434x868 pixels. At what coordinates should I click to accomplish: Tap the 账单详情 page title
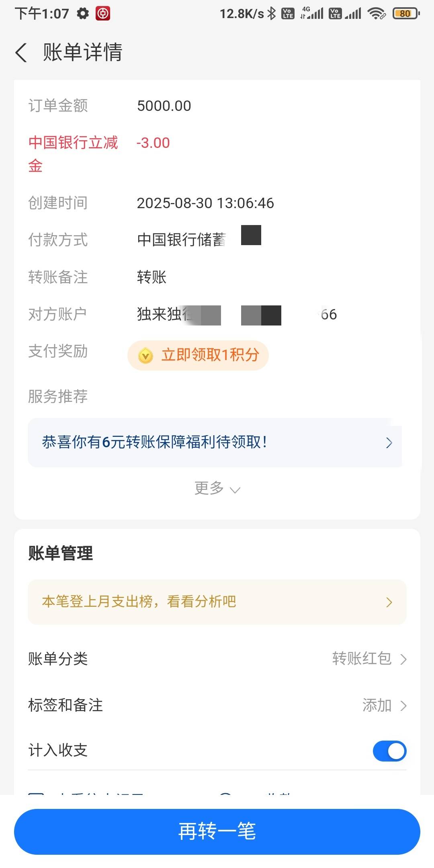[x=82, y=53]
